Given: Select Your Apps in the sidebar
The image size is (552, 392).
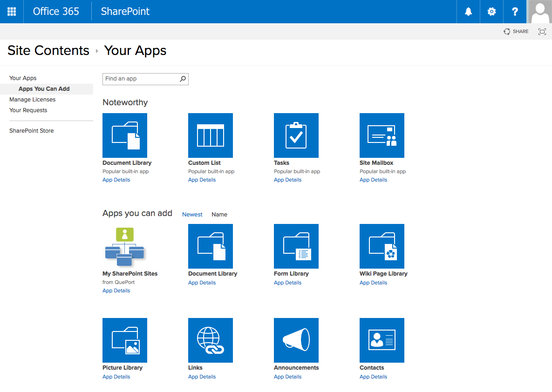Looking at the screenshot, I should point(23,78).
